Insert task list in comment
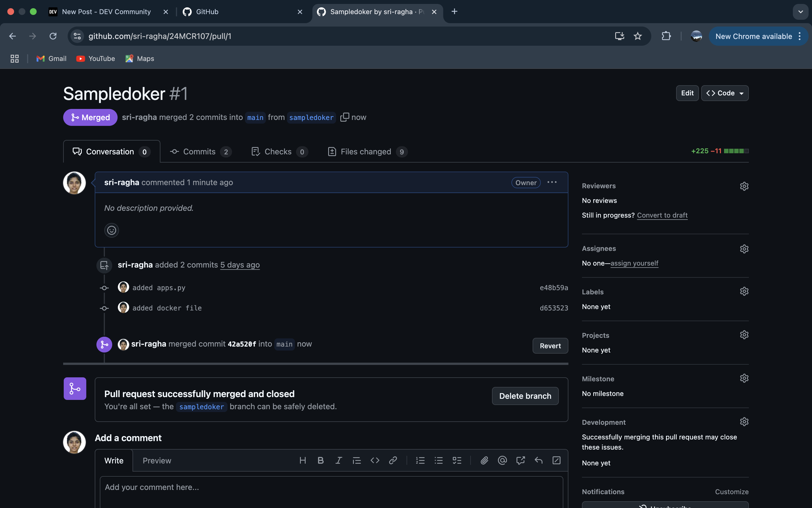The height and width of the screenshot is (508, 812). (x=457, y=460)
